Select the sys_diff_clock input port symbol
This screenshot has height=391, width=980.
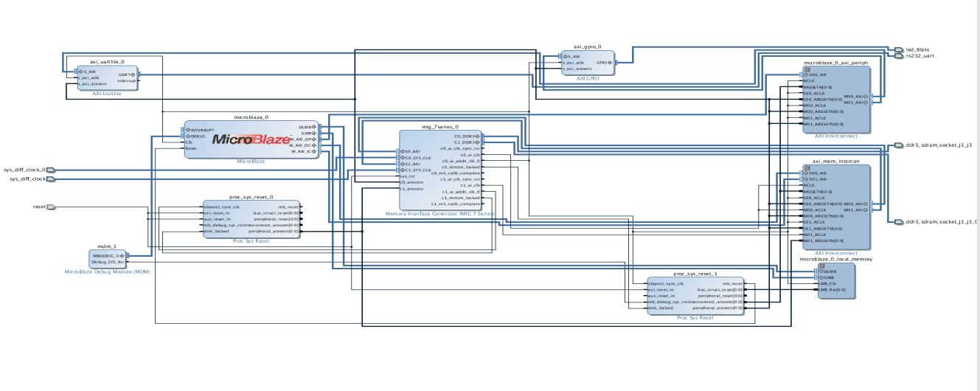pos(51,179)
